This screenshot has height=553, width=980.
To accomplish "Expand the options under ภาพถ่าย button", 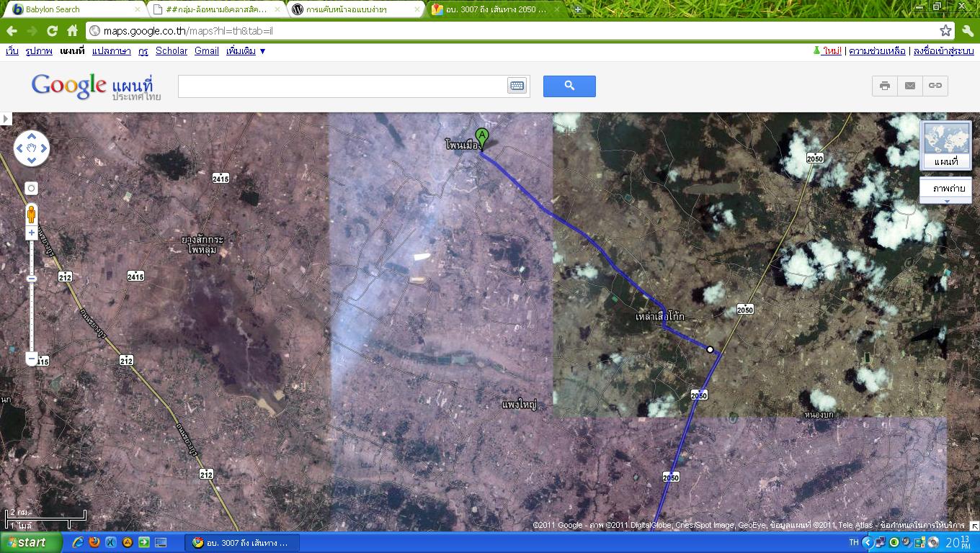I will point(945,201).
